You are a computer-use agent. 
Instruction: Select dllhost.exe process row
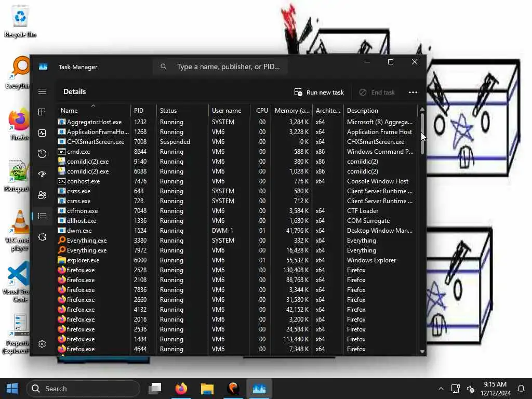[237, 220]
